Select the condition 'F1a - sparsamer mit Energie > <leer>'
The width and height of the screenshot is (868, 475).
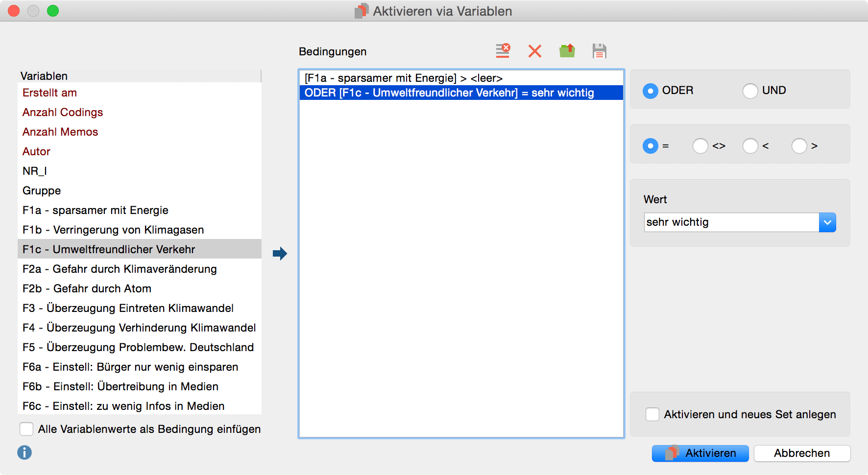click(461, 78)
